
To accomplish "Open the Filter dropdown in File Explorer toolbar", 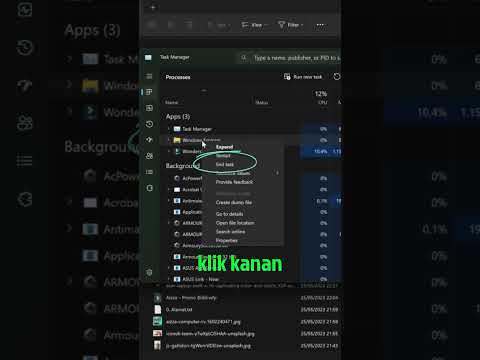I will [x=291, y=25].
